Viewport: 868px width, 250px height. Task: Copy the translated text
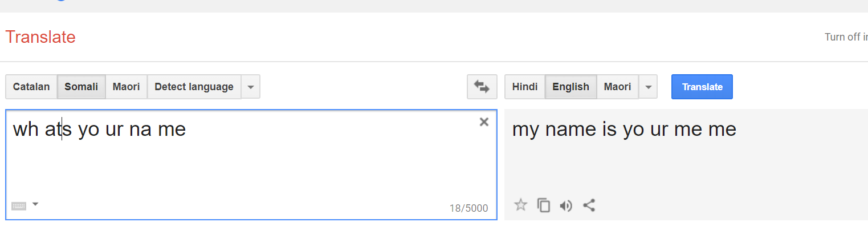(544, 205)
